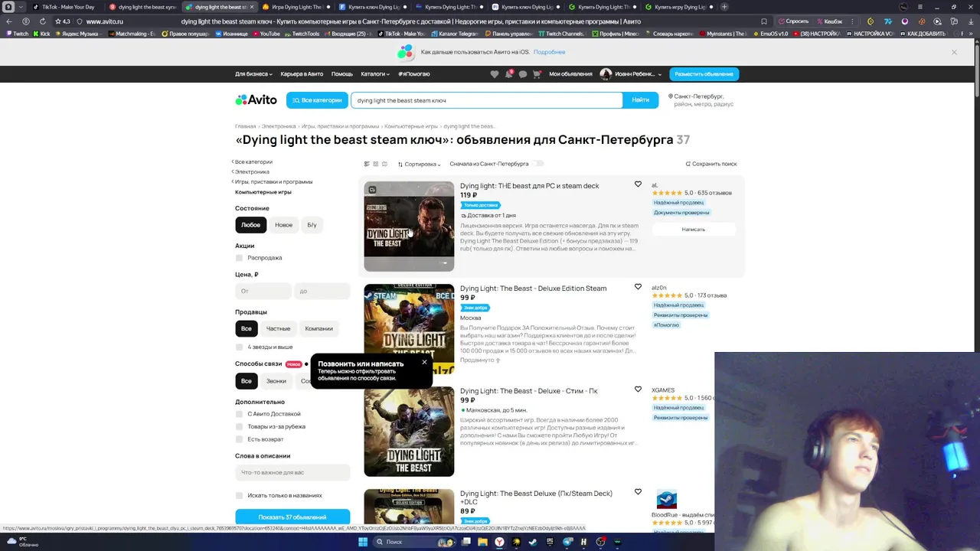Open Steam from the taskbar
Viewport: 980px width, 551px height.
[533, 542]
